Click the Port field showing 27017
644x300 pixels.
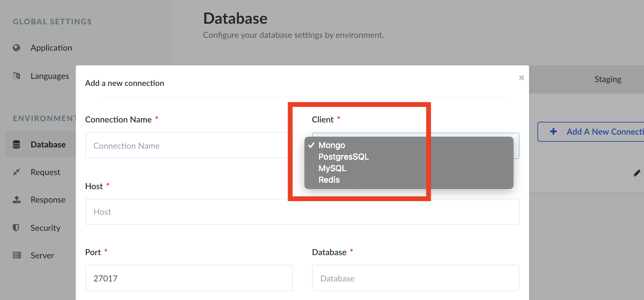tap(189, 278)
